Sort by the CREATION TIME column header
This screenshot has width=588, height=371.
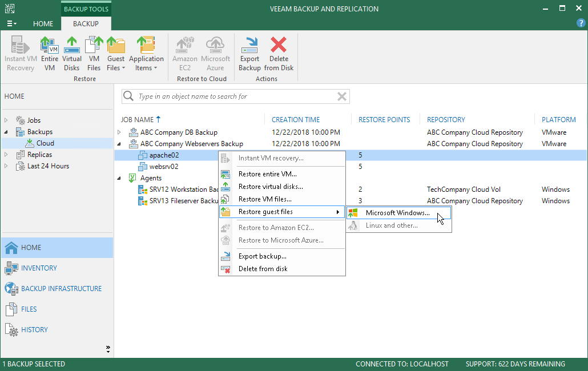[296, 119]
